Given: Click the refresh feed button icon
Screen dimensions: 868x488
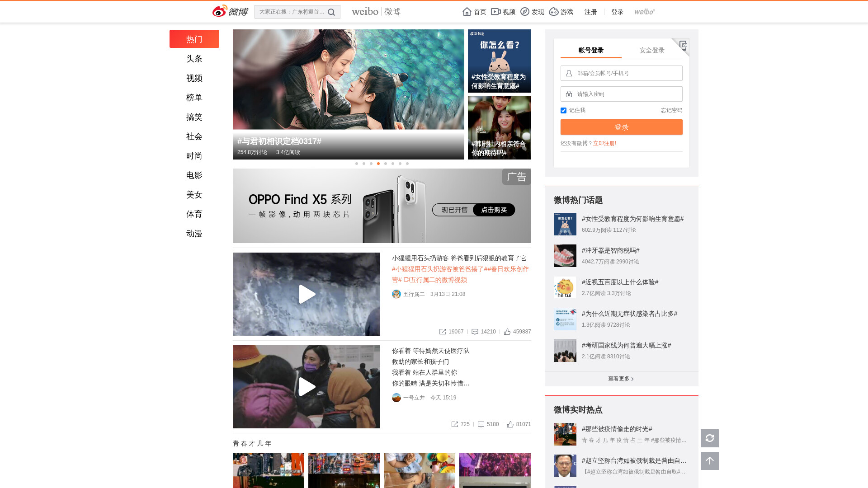Looking at the screenshot, I should coord(710,438).
